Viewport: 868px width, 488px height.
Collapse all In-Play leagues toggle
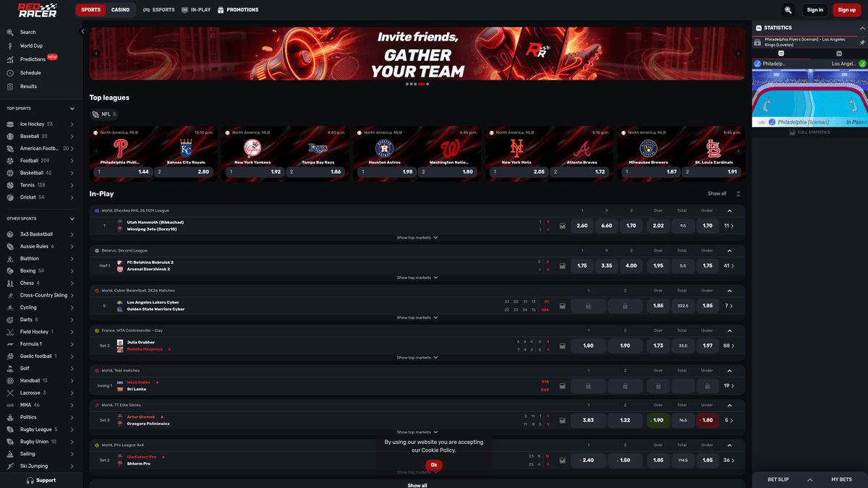click(x=738, y=194)
